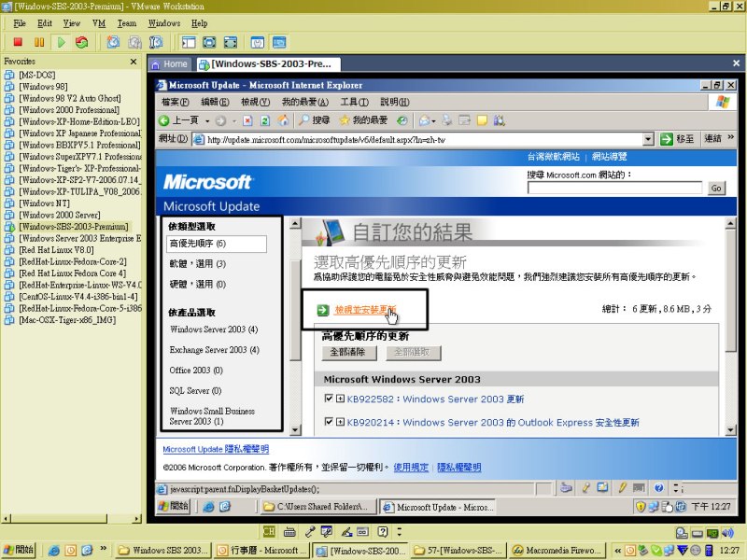The image size is (747, 560).
Task: Click the VMware Suspend (pause) button
Action: pos(39,42)
